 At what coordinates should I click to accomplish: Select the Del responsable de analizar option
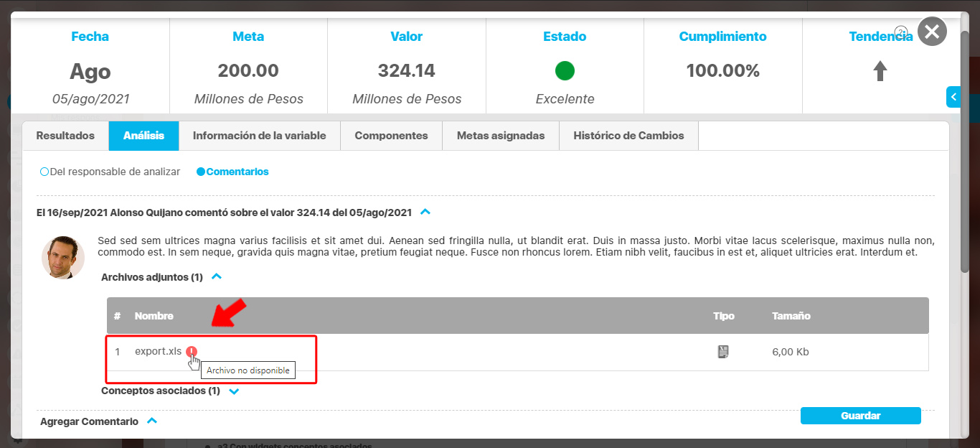pos(44,172)
